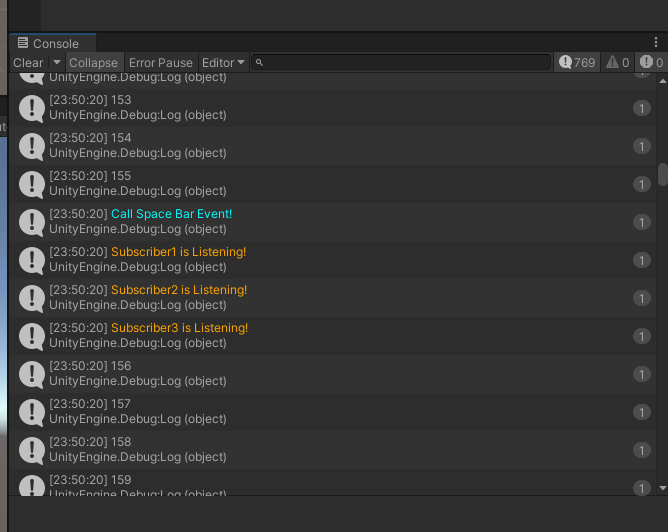Click info icon beside Subscriber3 log
Viewport: 668px width, 532px height.
[32, 336]
